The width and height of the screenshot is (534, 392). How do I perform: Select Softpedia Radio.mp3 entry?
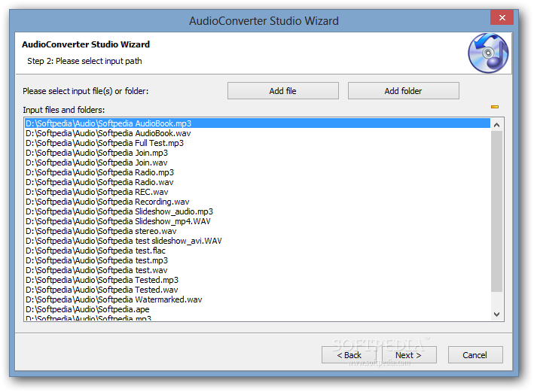258,172
